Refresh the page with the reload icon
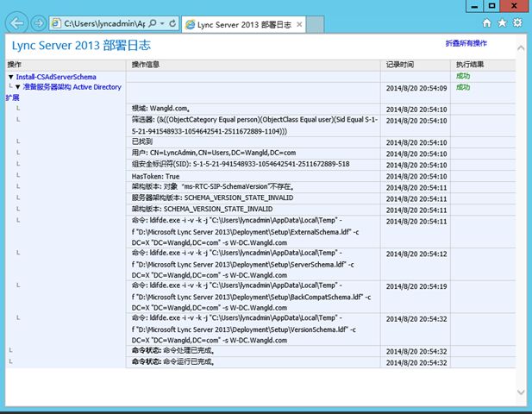Screen dimensions: 532x414 click(x=172, y=23)
